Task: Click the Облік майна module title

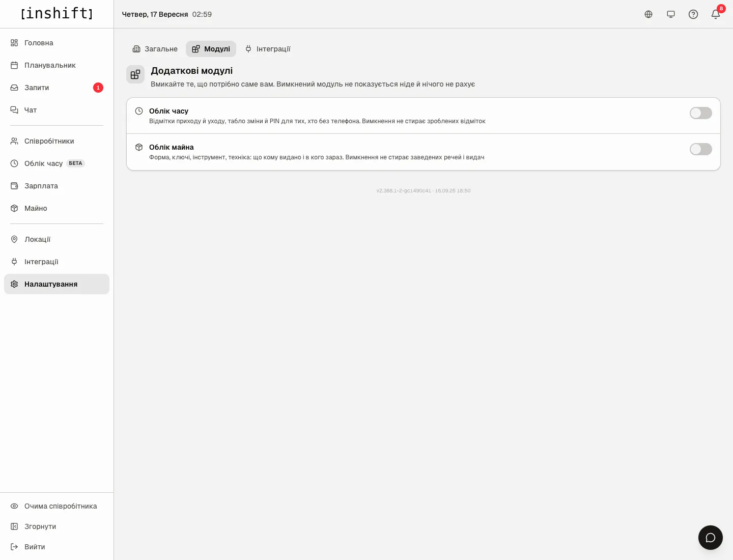Action: pos(172,147)
